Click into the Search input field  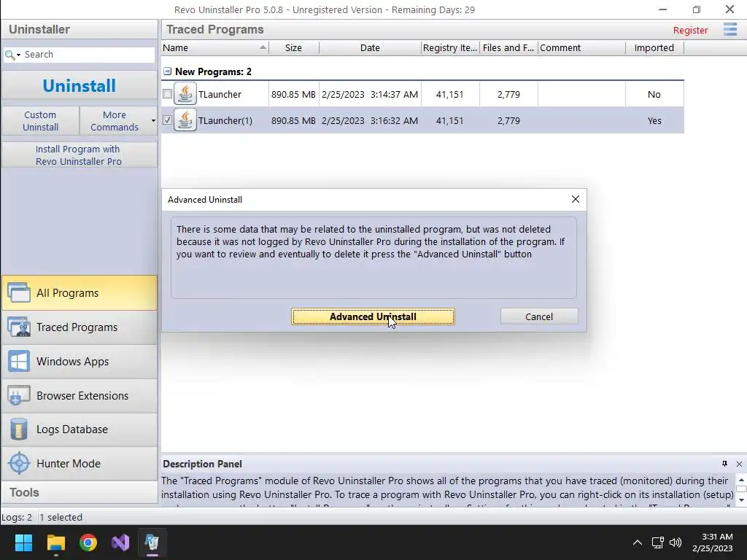point(88,55)
